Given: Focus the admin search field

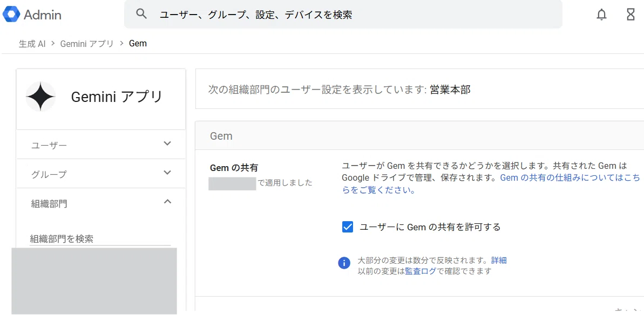Looking at the screenshot, I should coord(343,15).
